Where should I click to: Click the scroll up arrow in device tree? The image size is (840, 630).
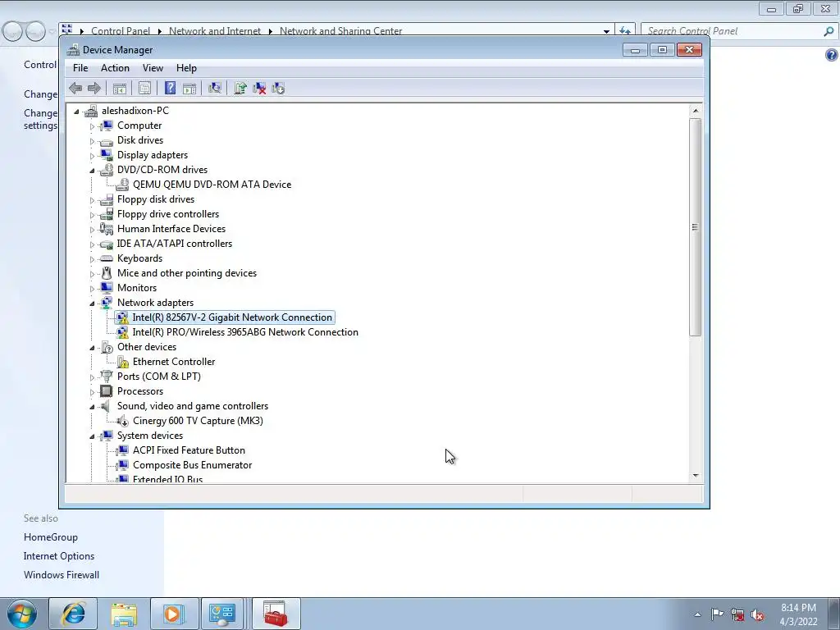pos(696,111)
